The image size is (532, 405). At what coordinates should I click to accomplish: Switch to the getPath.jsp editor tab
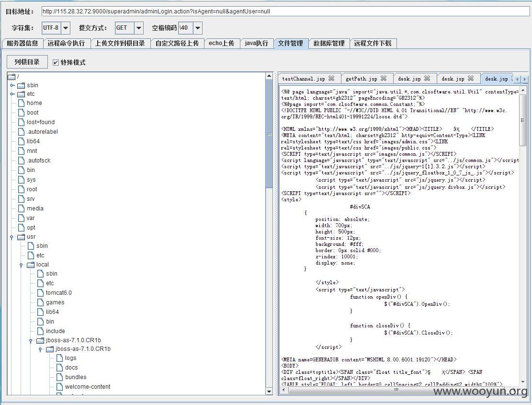362,79
